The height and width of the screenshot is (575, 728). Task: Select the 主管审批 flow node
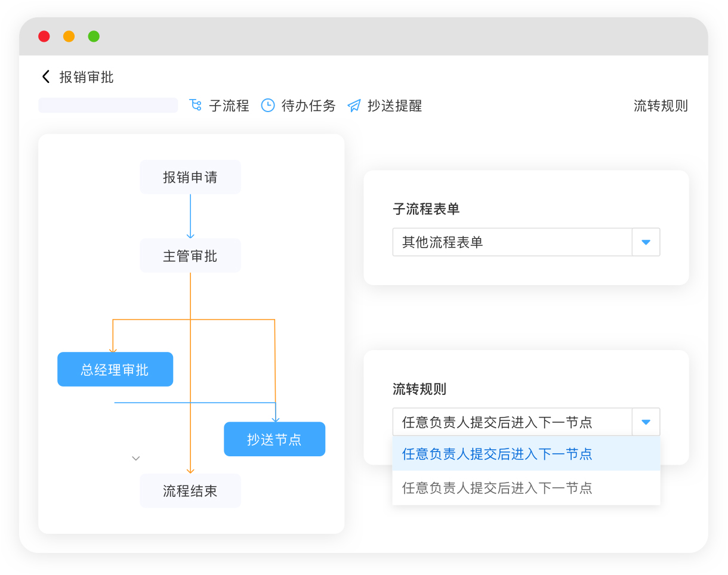(x=190, y=256)
